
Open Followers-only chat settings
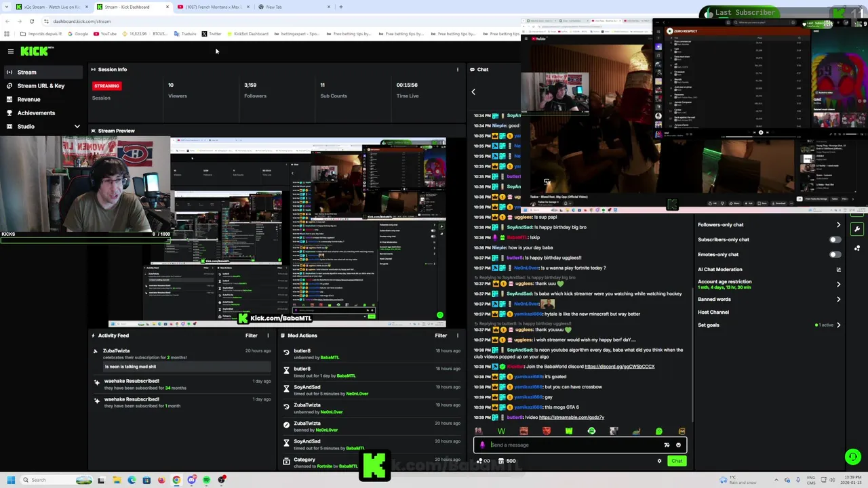[769, 224]
